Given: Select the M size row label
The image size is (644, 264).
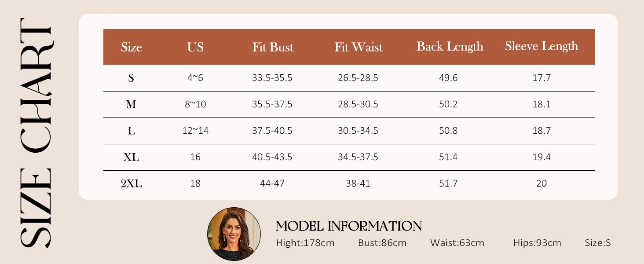Looking at the screenshot, I should (131, 105).
